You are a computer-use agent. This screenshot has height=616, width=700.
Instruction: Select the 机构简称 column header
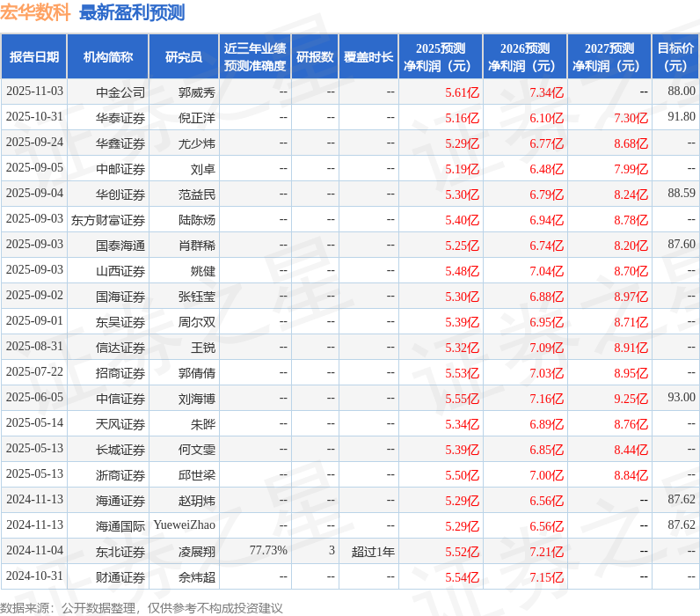[x=108, y=56]
